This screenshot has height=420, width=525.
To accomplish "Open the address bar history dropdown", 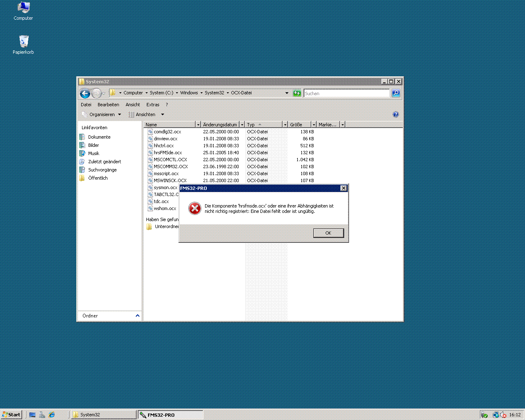I will click(x=287, y=93).
